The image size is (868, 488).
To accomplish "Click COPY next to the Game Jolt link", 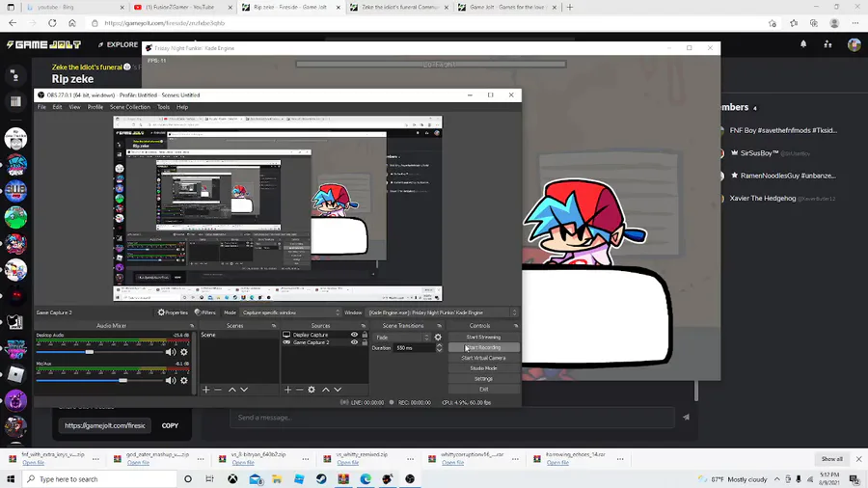I will click(x=170, y=426).
